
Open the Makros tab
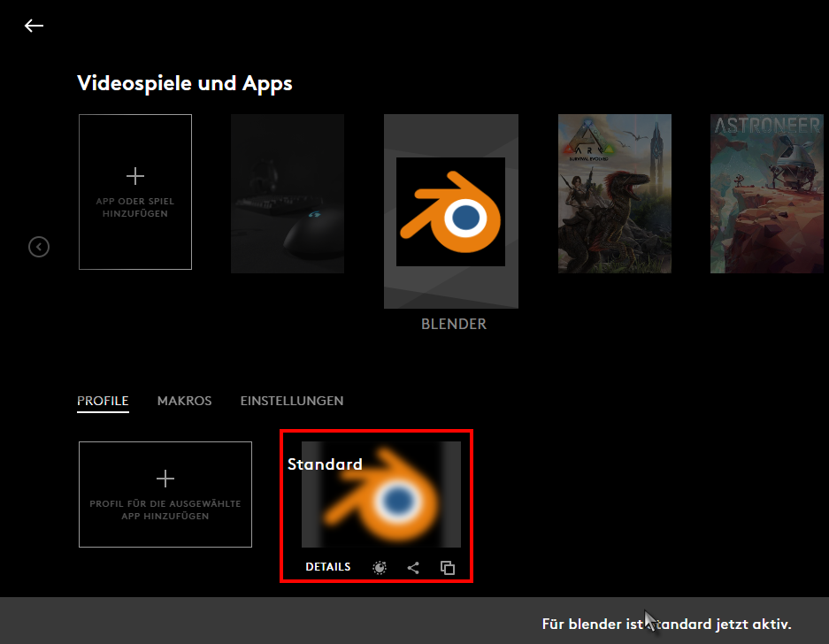click(x=185, y=401)
